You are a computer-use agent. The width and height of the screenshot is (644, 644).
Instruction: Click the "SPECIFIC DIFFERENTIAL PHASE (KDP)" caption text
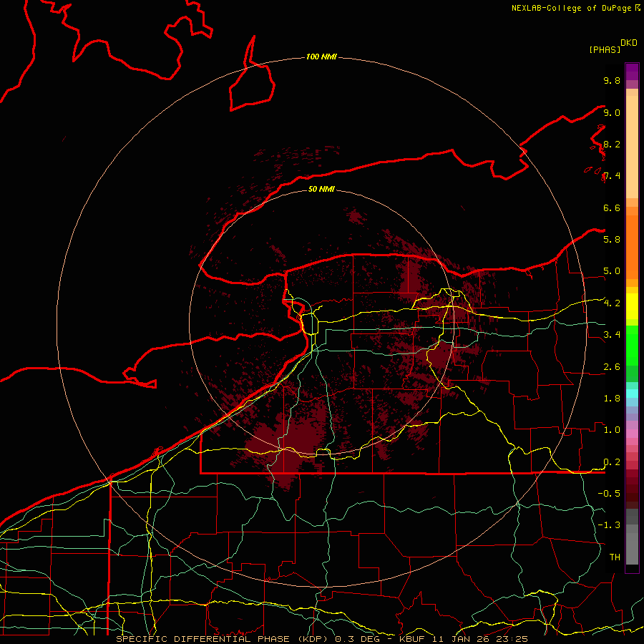[223, 639]
